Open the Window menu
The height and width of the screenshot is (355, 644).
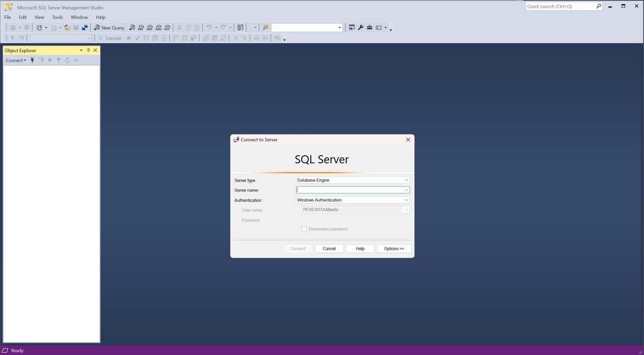pyautogui.click(x=79, y=17)
